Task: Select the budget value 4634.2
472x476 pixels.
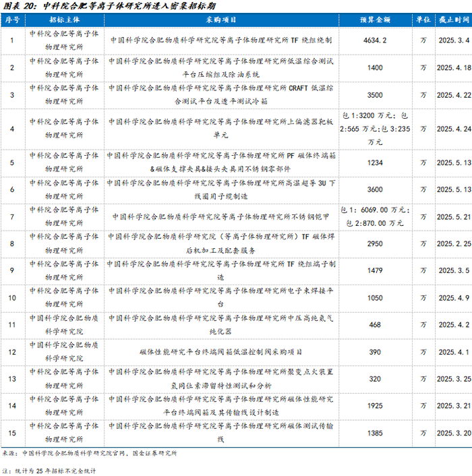Action: tap(375, 40)
